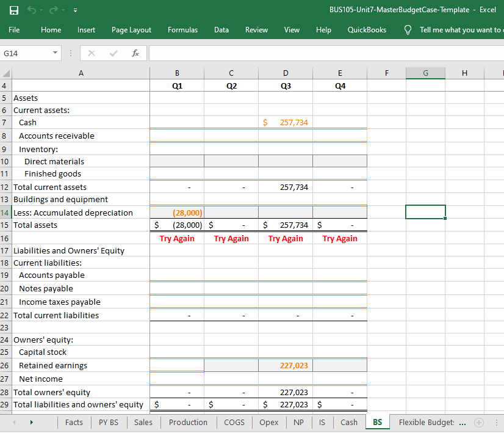Image resolution: width=504 pixels, height=433 pixels.
Task: Click the formula bar options dots handle
Action: [x=71, y=53]
